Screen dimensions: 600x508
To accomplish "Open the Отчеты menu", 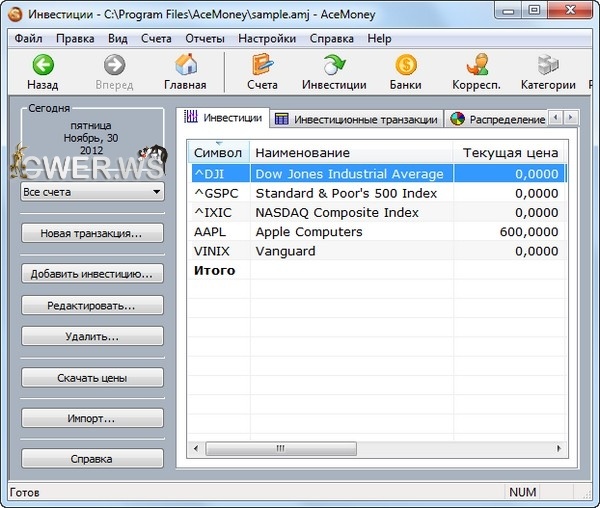I will [x=205, y=39].
